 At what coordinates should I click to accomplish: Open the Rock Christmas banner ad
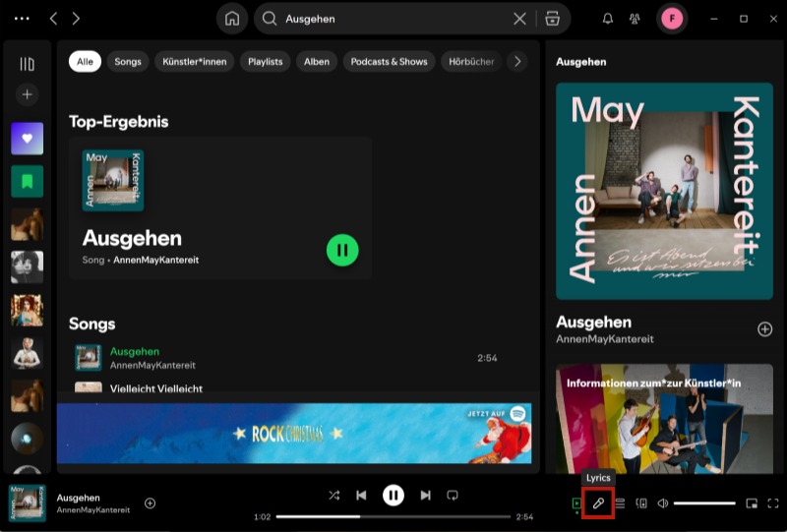[294, 433]
